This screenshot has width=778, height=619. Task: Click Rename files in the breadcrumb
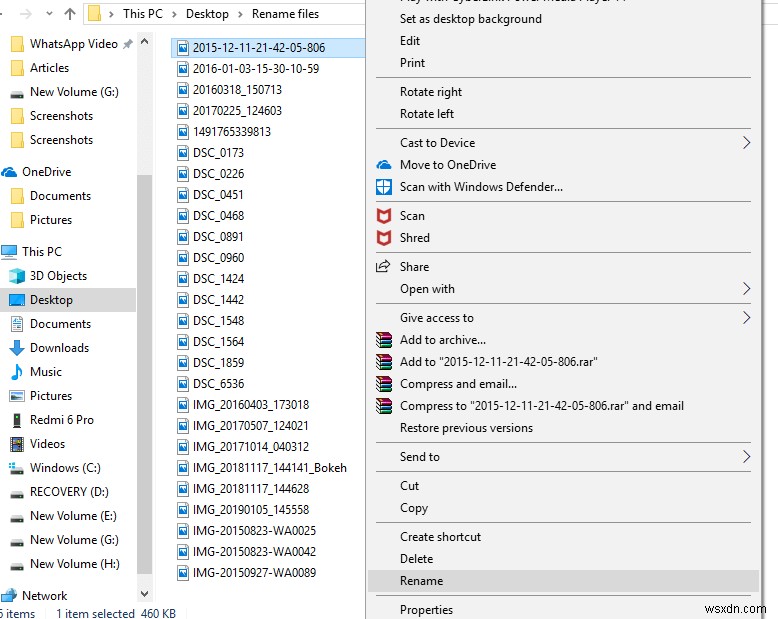point(285,14)
